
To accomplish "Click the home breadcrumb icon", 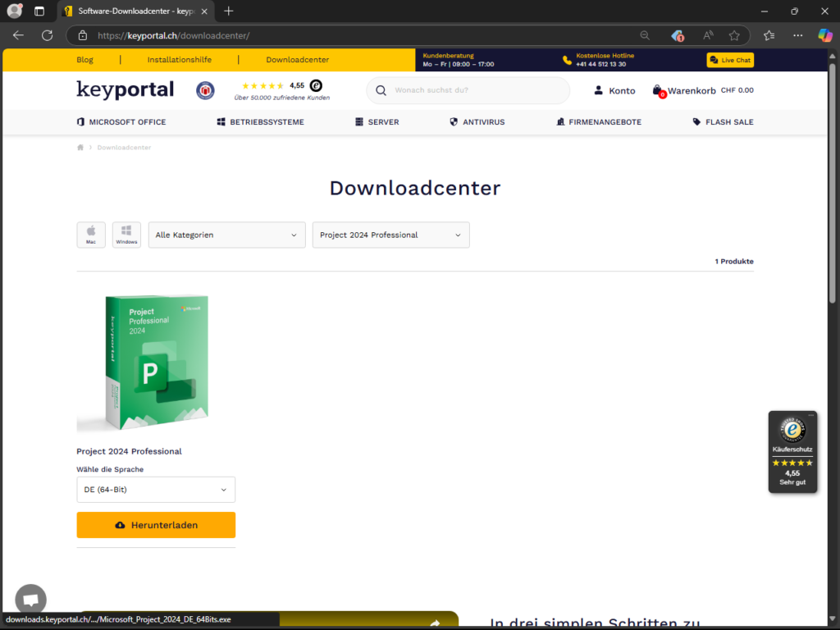I will point(80,148).
